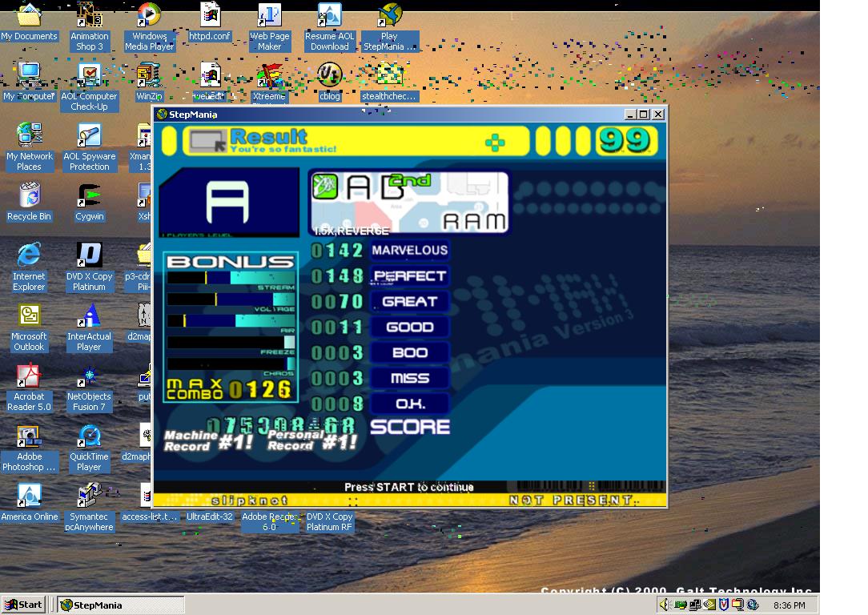Open the My Documents desktop icon
Screen dimensions: 868x615
coord(29,22)
